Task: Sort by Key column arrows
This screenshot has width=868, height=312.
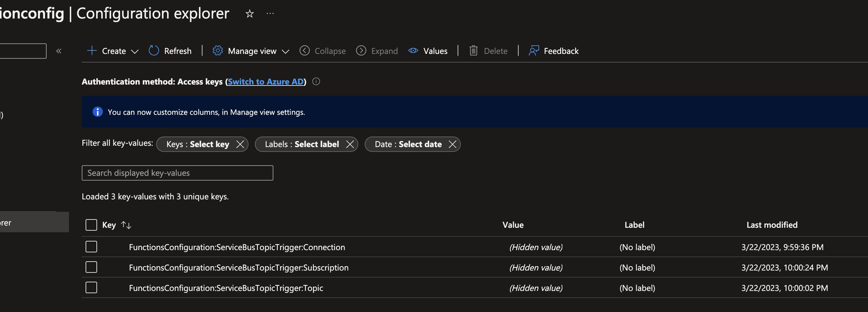Action: coord(126,225)
